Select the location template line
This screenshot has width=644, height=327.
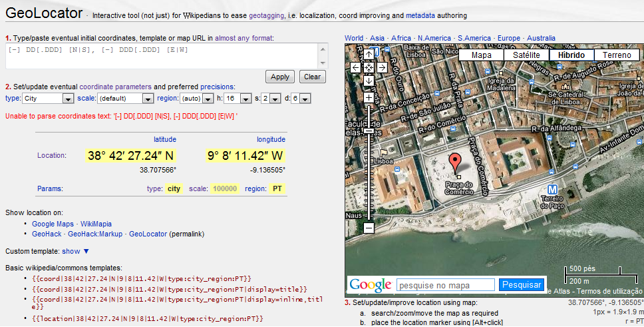(x=148, y=318)
